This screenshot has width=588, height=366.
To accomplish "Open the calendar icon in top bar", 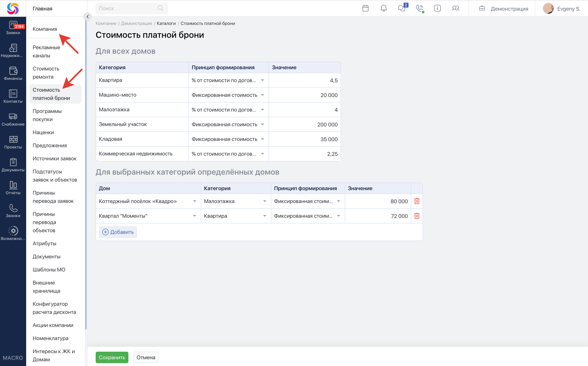I will (365, 8).
